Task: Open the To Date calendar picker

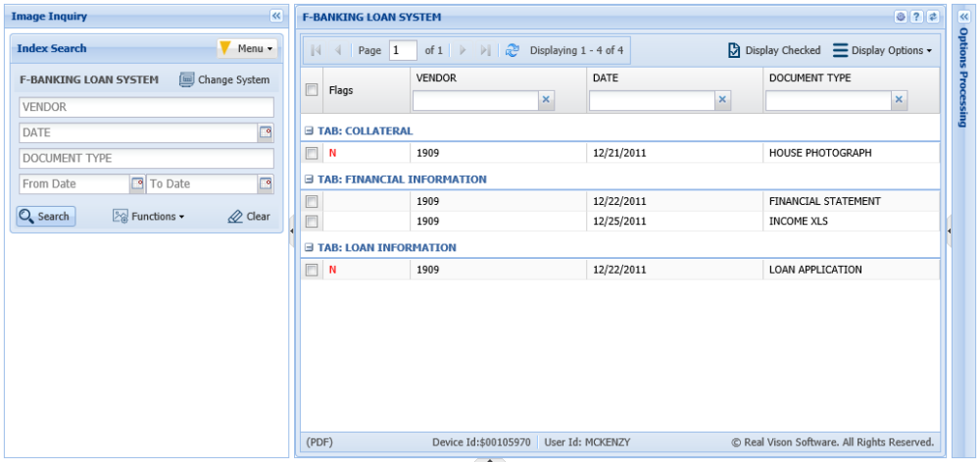Action: pyautogui.click(x=266, y=183)
